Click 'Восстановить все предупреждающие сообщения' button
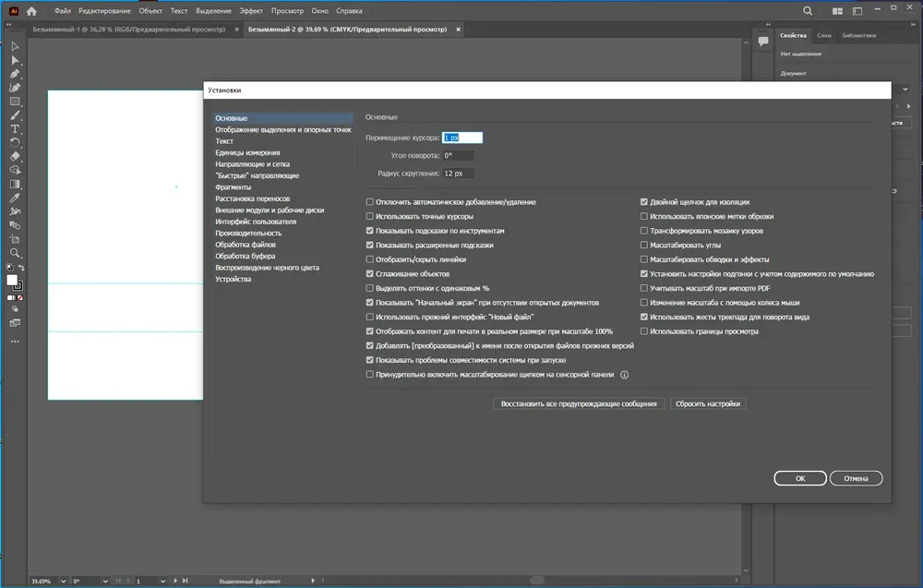The image size is (923, 588). 579,403
